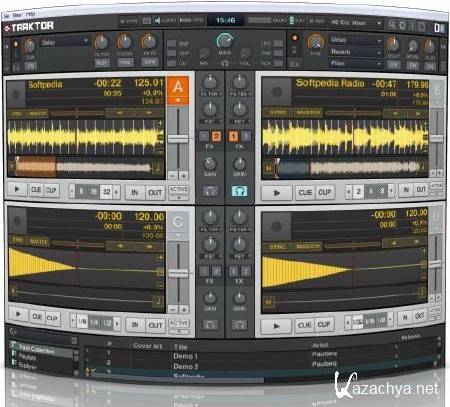Click the Deck A stripe overview waveform
450x407 pixels.
[x=84, y=166]
